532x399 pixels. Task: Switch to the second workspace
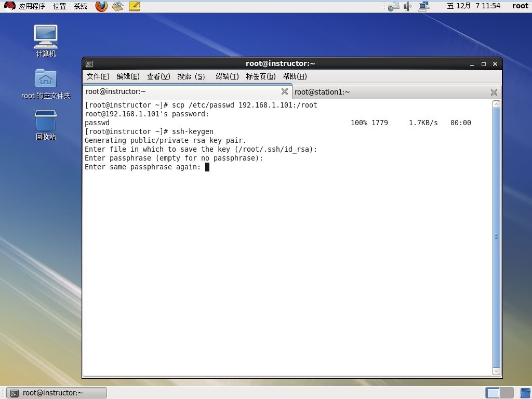(507, 393)
